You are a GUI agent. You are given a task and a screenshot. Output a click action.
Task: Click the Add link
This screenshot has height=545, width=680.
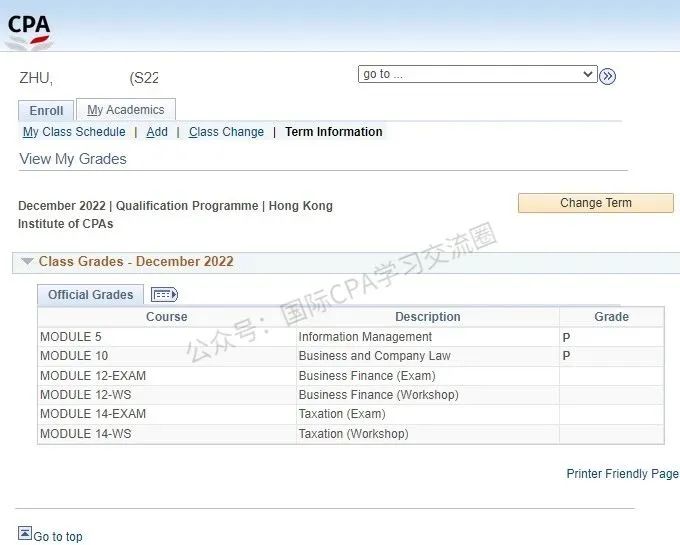point(157,132)
